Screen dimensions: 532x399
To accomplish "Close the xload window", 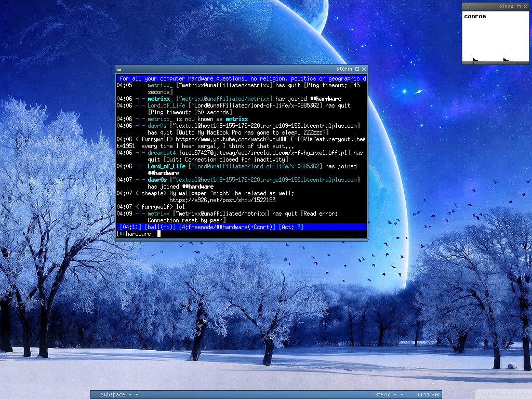I will (525, 6).
